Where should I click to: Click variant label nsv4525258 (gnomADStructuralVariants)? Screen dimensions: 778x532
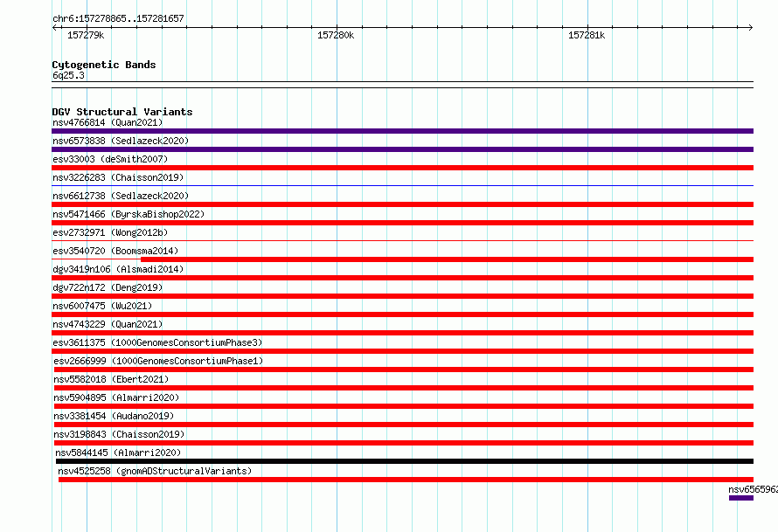pos(155,471)
